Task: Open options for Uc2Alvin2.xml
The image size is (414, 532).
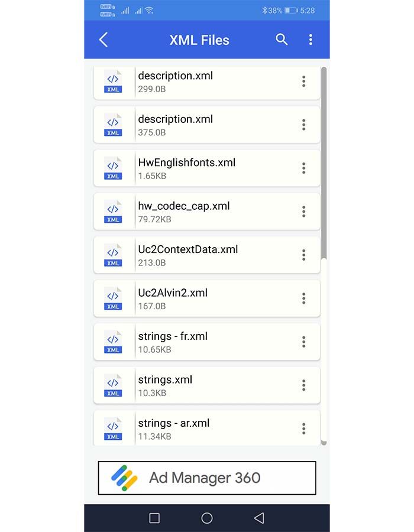Action: (x=303, y=299)
